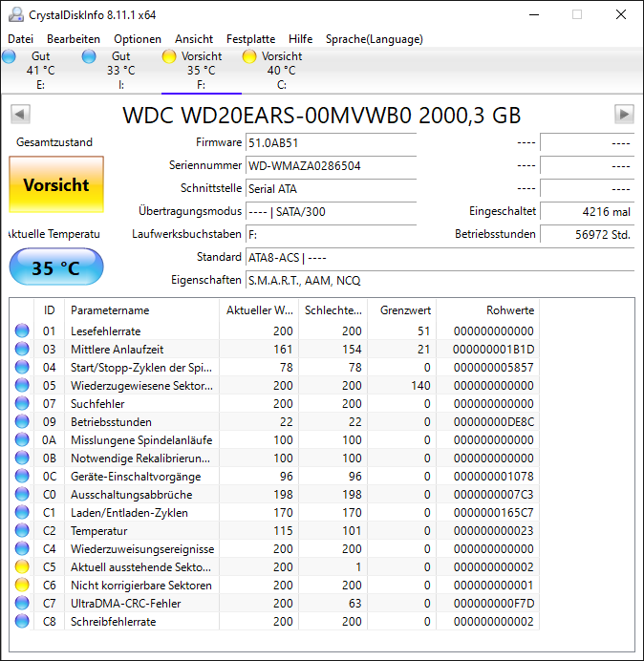Click the status orb of row C7
The height and width of the screenshot is (661, 644).
point(22,604)
